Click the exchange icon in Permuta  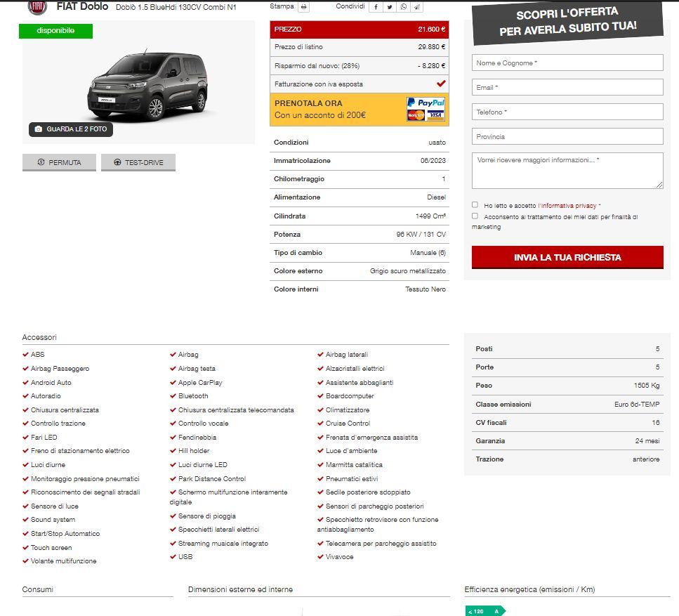(x=41, y=162)
